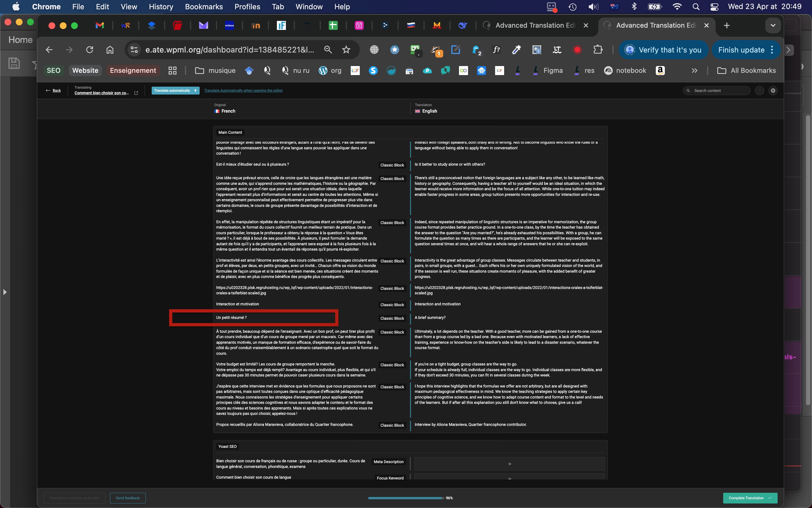Screen dimensions: 812x508
Task: Open the Skype bookmark icon
Action: 373,71
